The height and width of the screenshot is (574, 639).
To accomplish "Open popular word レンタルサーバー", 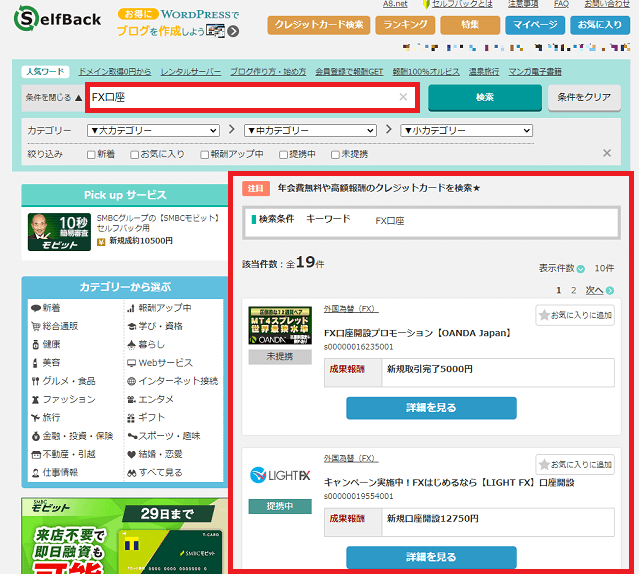I will tap(191, 72).
